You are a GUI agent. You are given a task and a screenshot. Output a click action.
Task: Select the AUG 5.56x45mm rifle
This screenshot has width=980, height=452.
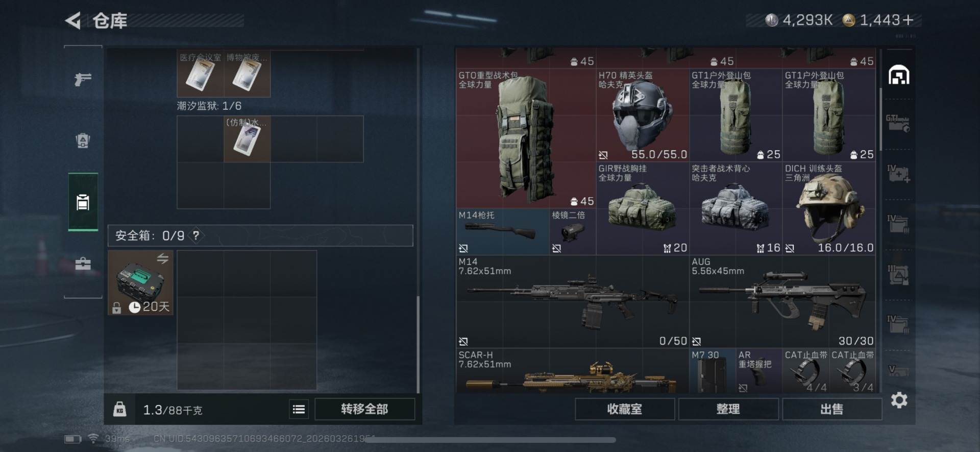(x=782, y=302)
